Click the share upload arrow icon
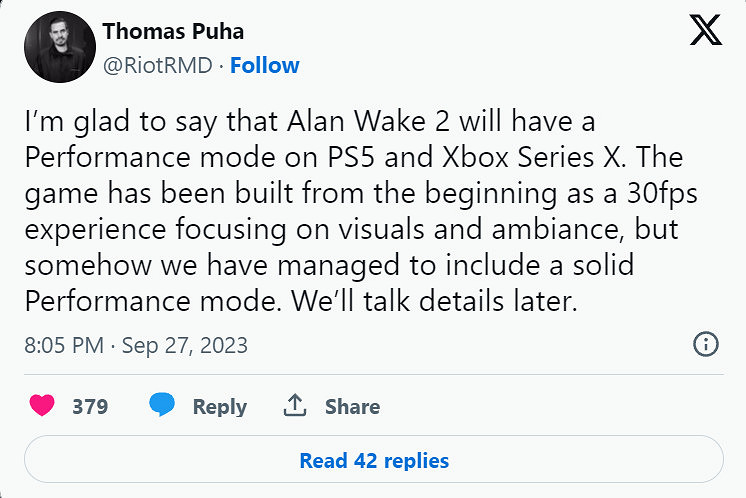The image size is (746, 498). click(x=294, y=406)
